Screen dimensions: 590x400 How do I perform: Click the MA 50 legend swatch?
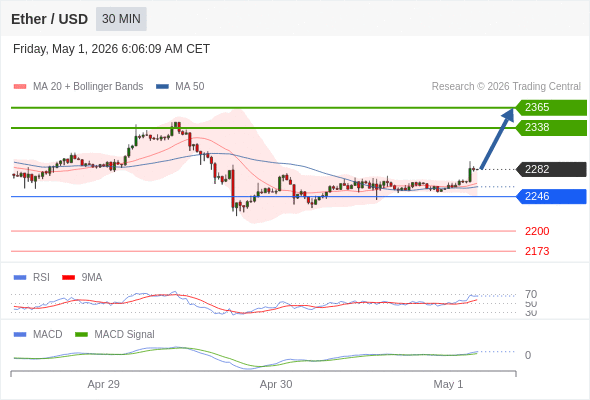click(162, 87)
